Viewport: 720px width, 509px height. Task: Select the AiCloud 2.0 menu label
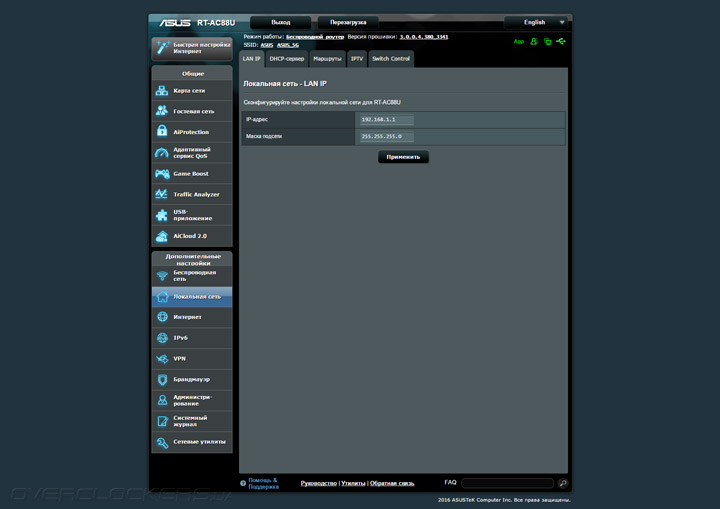point(190,236)
